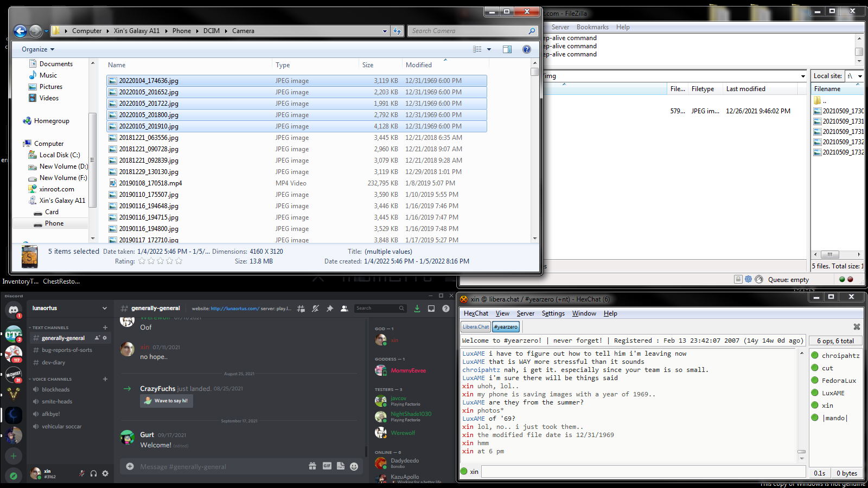868x488 pixels.
Task: Change Explorer view with the views icon
Action: 477,49
